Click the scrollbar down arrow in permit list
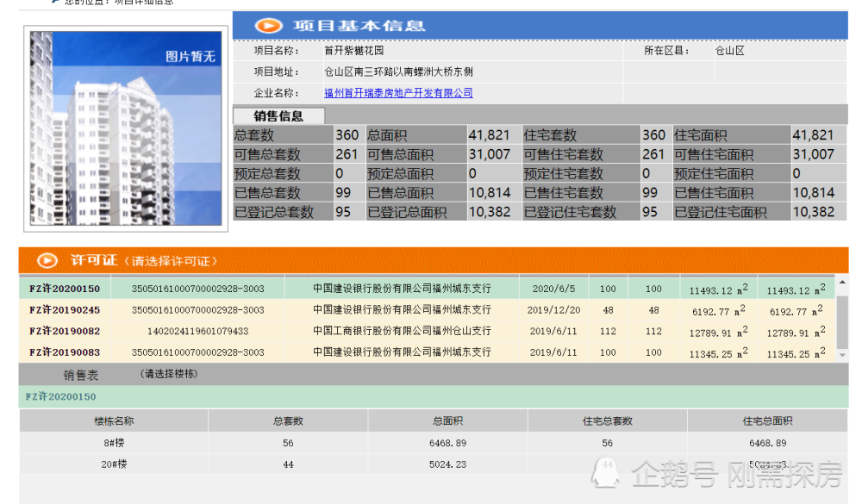The width and height of the screenshot is (862, 504). point(841,356)
